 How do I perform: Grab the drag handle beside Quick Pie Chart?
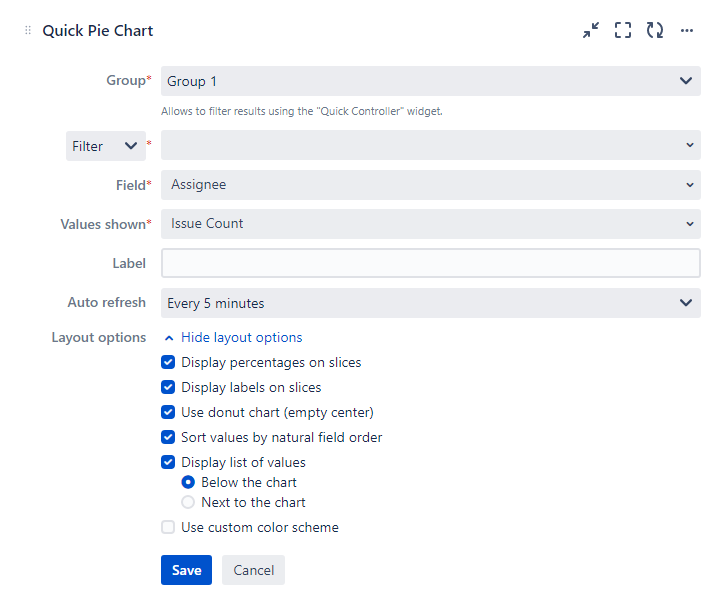[x=28, y=31]
